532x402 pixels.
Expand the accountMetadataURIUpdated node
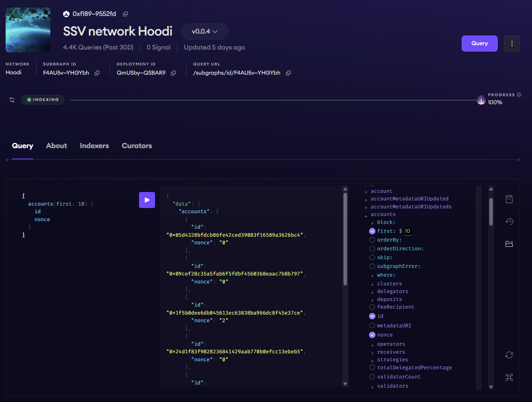[366, 200]
